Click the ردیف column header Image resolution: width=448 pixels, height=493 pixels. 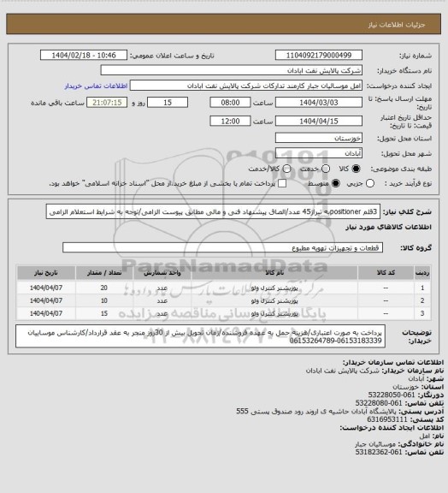(422, 272)
